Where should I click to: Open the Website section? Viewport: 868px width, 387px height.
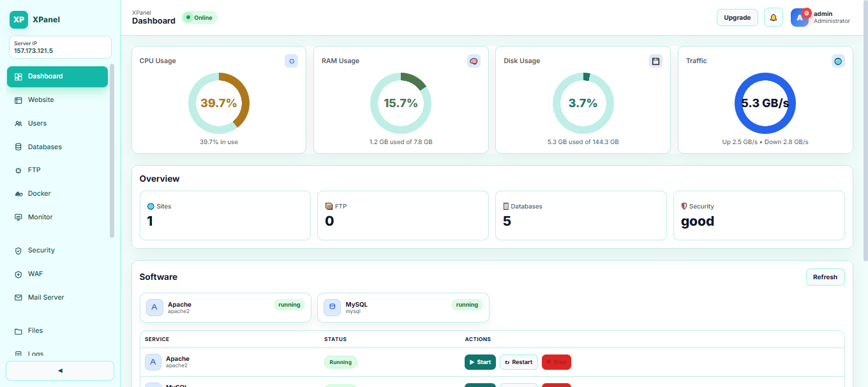click(41, 99)
